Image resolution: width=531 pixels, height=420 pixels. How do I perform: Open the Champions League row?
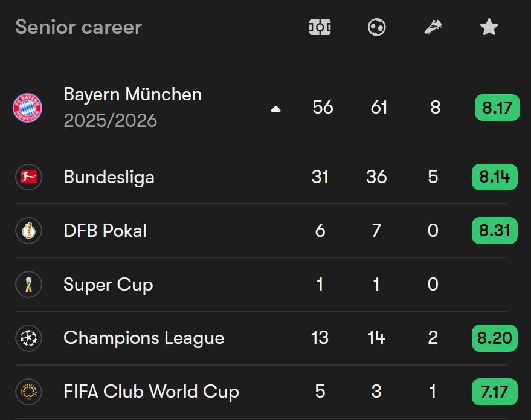coord(261,338)
